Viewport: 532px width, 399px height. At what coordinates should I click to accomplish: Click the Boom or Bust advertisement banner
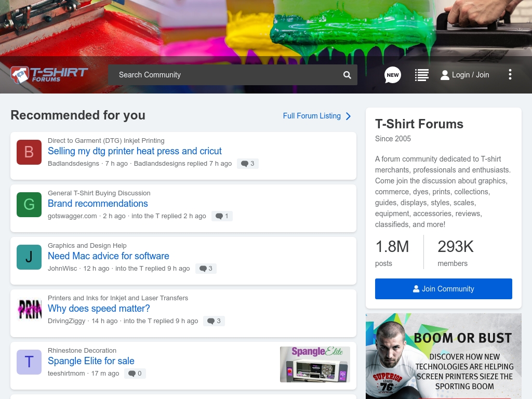pos(444,356)
